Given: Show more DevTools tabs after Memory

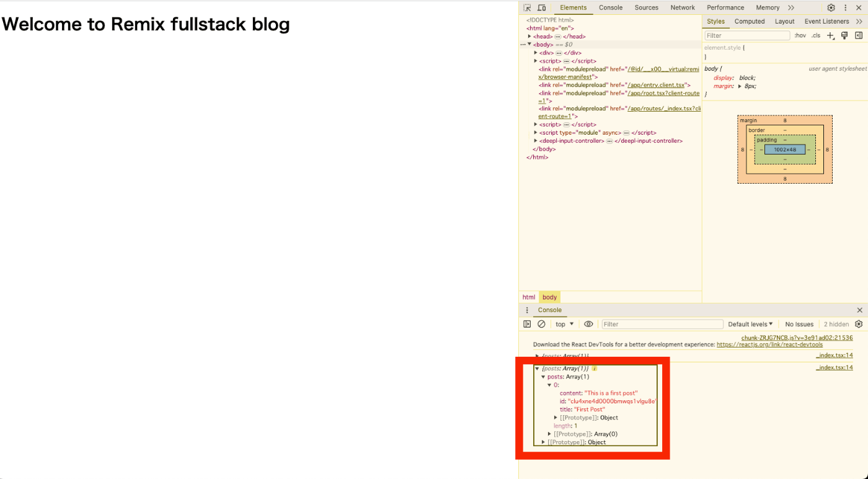Looking at the screenshot, I should [x=791, y=8].
